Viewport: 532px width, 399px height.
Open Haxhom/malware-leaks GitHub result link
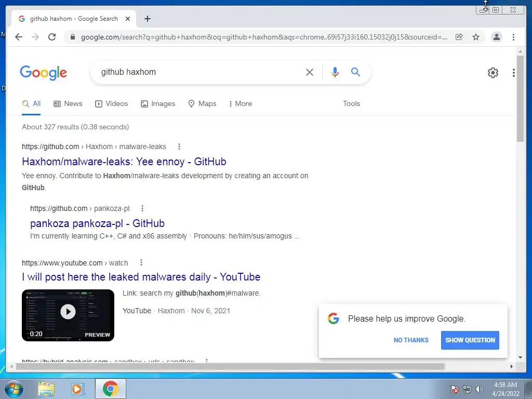pos(124,162)
